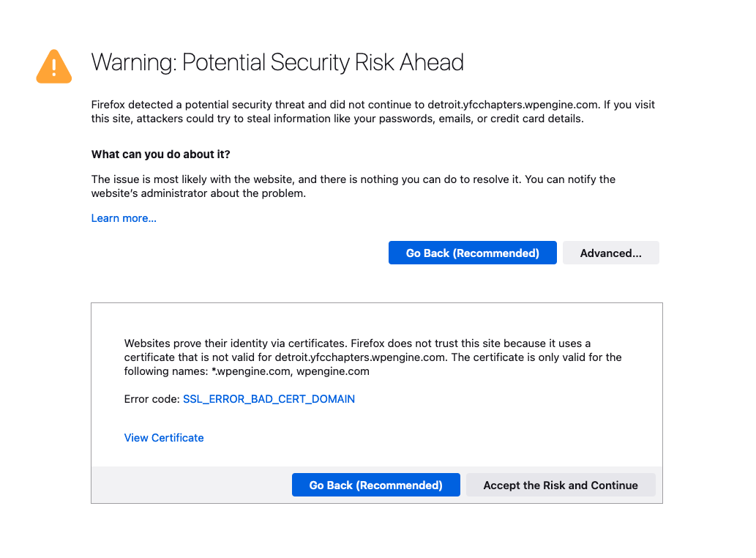Click the What can you do about it heading
Image resolution: width=756 pixels, height=558 pixels.
[x=160, y=155]
